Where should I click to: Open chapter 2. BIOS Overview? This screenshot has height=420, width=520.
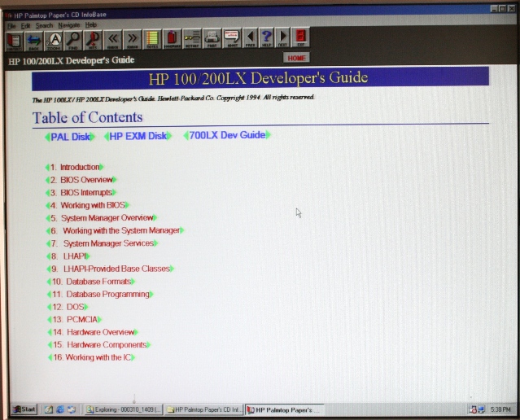click(x=81, y=180)
